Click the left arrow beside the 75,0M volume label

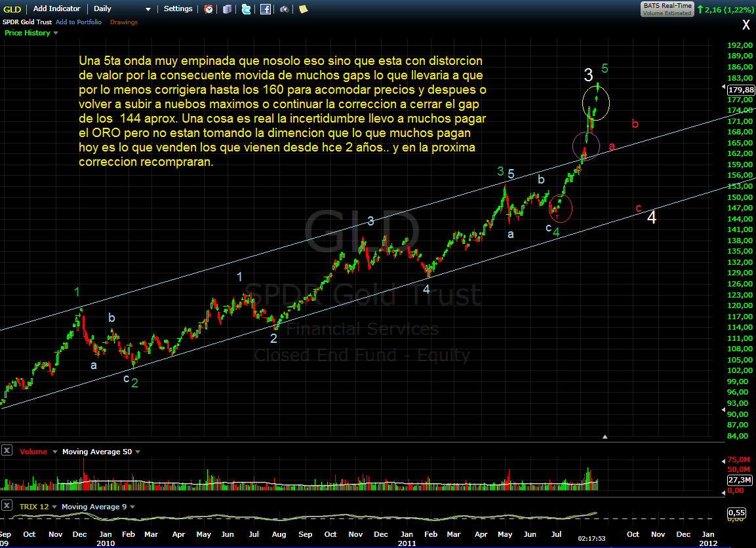coord(723,461)
